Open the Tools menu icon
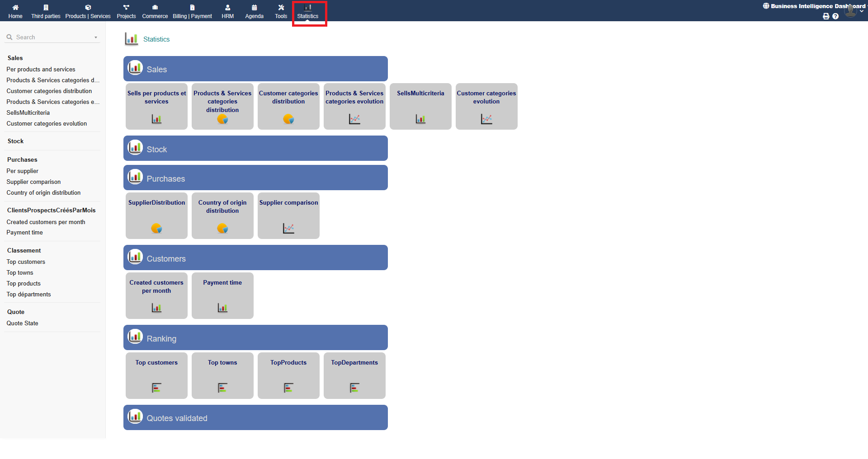 tap(281, 8)
